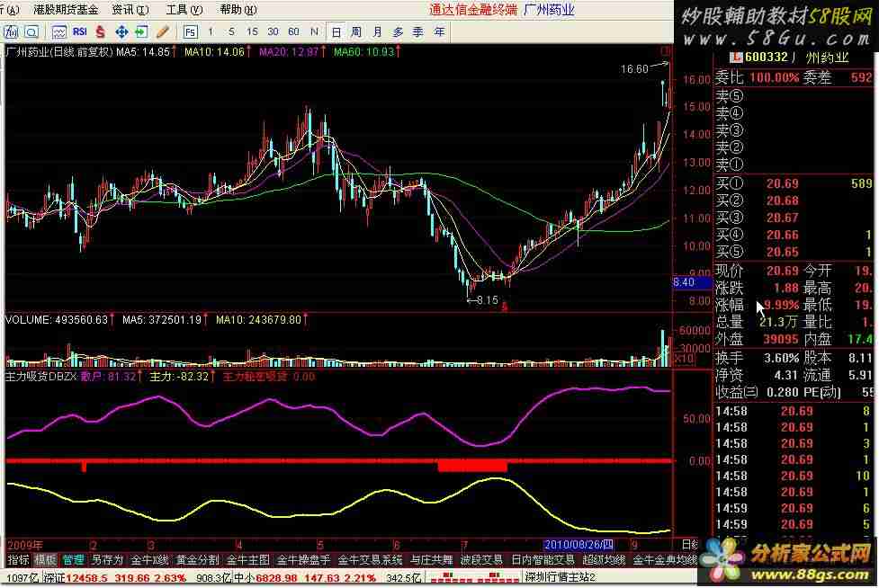Open the 资讯 menu
This screenshot has width=879, height=588.
click(130, 10)
